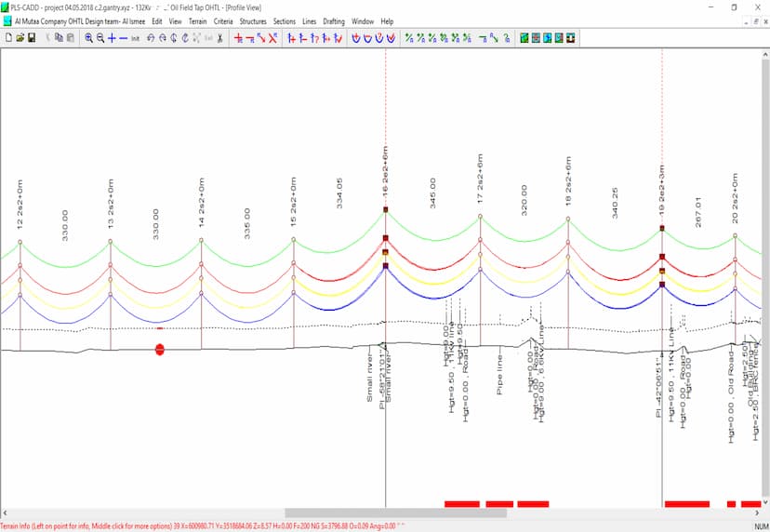Screen dimensions: 770x532
Task: Click the red plus terrain point add icon
Action: tap(239, 38)
